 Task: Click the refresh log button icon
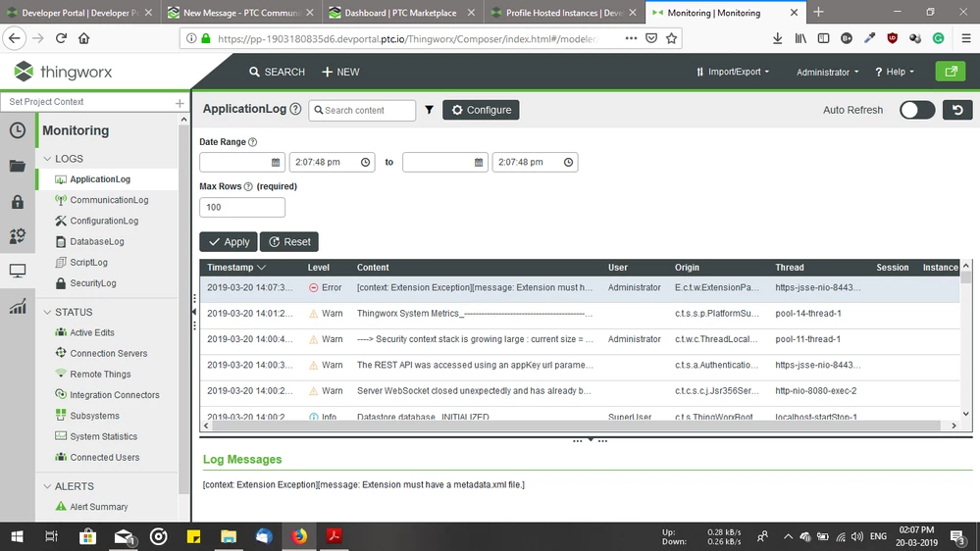click(957, 110)
